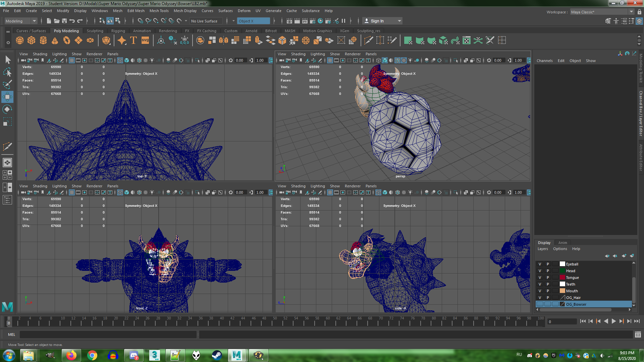Open the Channels menu in Channel Box

[x=545, y=61]
